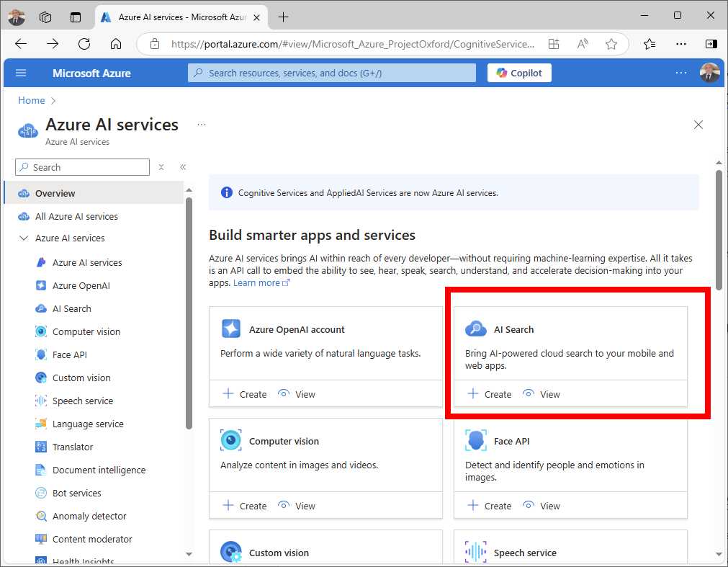Click the Content moderator sidebar icon
Viewport: 728px width, 567px height.
point(41,539)
